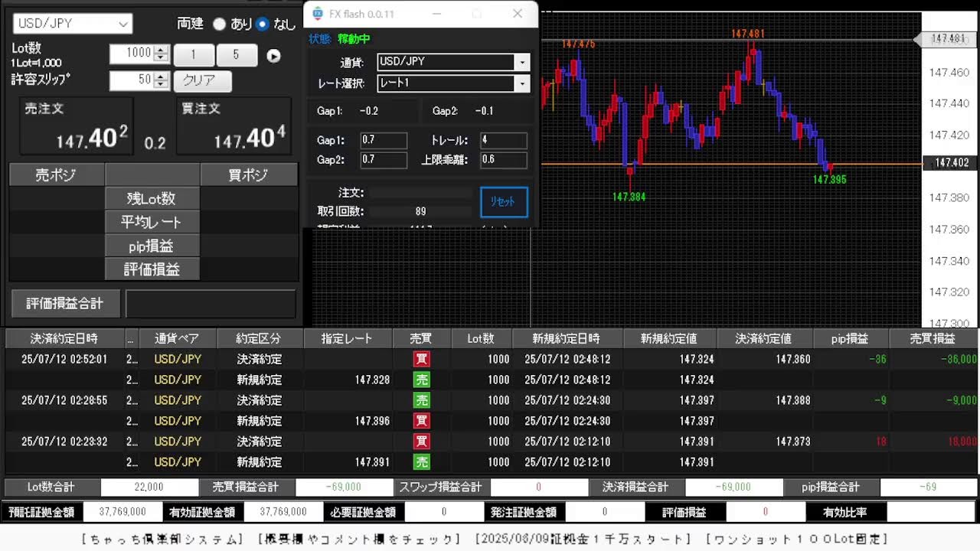This screenshot has height=551, width=980.
Task: Click the 平均レート row label
Action: 152,222
